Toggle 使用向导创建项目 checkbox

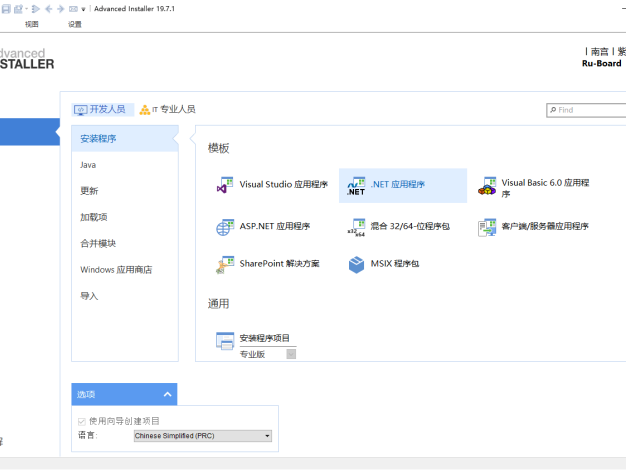coord(82,421)
